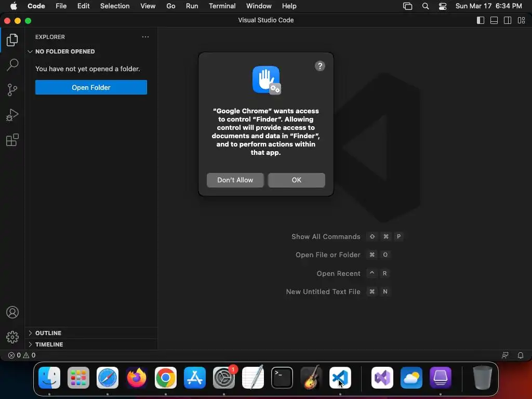Viewport: 532px width, 399px height.
Task: Open Google Chrome from the Dock
Action: 166,378
